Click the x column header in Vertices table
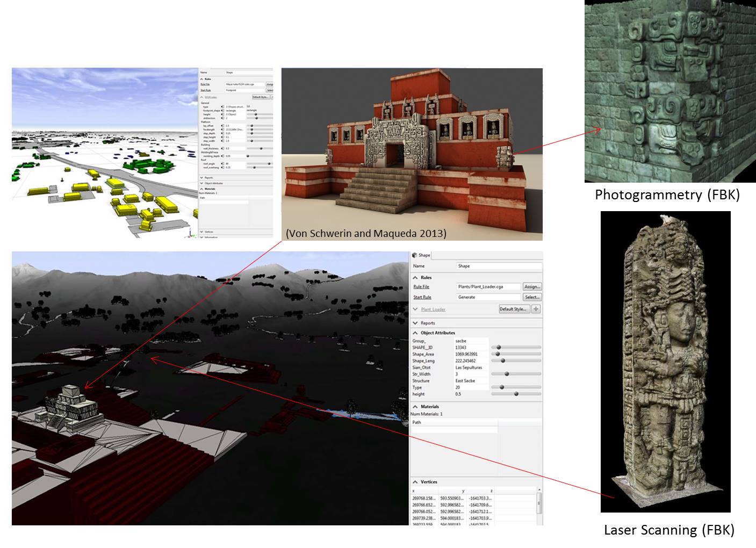The image size is (756, 548). click(424, 491)
